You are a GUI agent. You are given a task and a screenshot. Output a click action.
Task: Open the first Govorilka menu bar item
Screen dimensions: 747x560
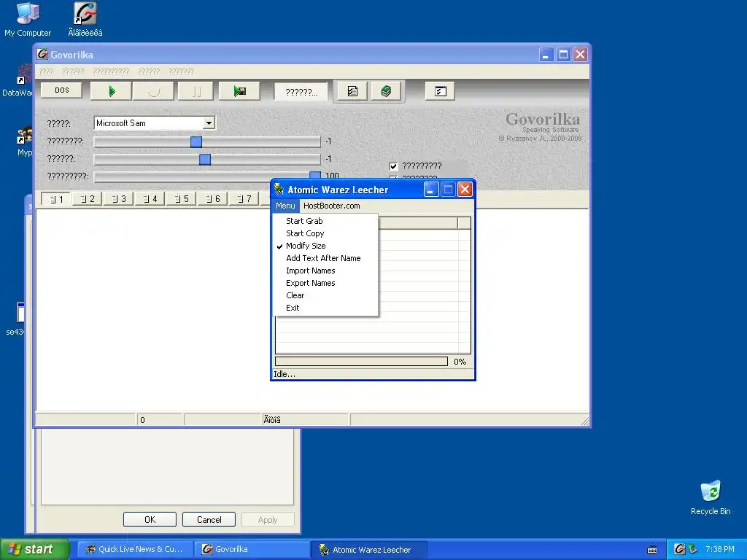46,71
